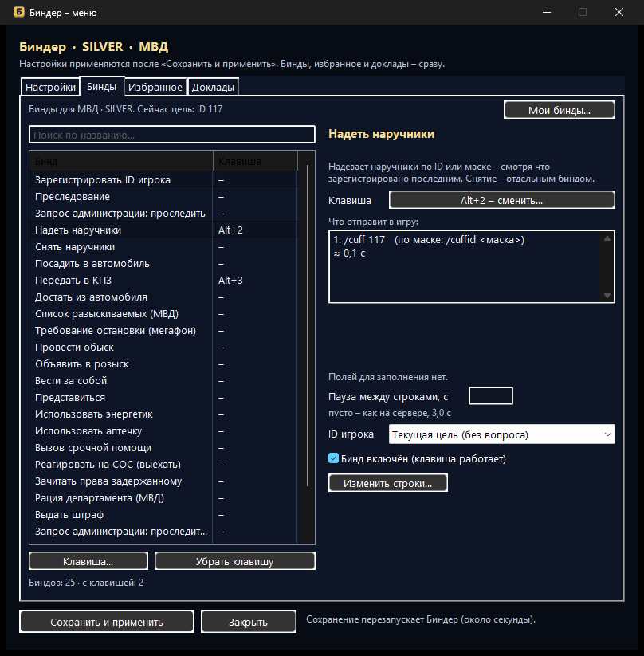Open the «Мои бинды...» button
644x656 pixels.
point(559,110)
